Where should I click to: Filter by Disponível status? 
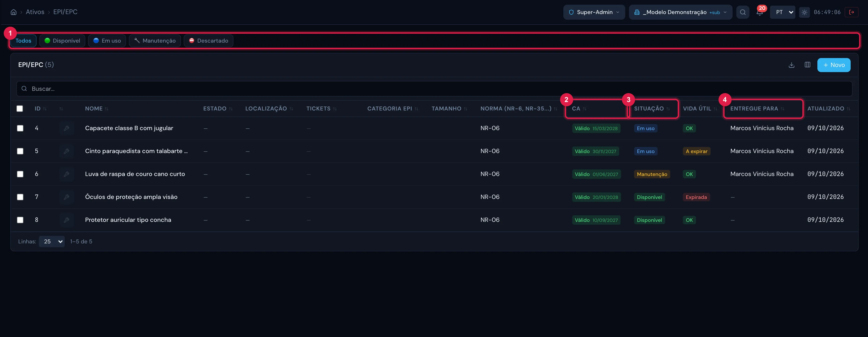pos(62,41)
